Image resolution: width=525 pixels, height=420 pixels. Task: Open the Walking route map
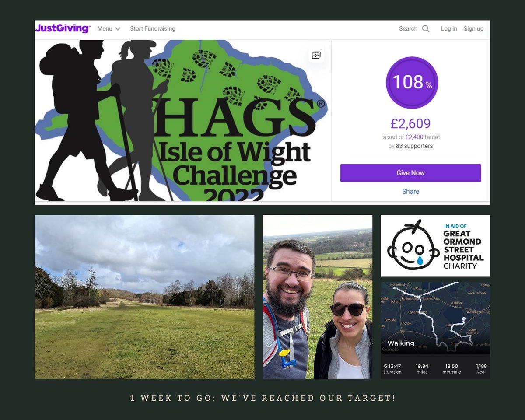pos(435,318)
